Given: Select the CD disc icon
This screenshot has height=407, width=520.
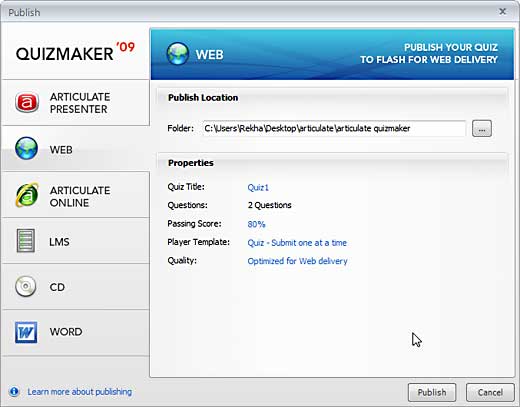Looking at the screenshot, I should click(26, 286).
